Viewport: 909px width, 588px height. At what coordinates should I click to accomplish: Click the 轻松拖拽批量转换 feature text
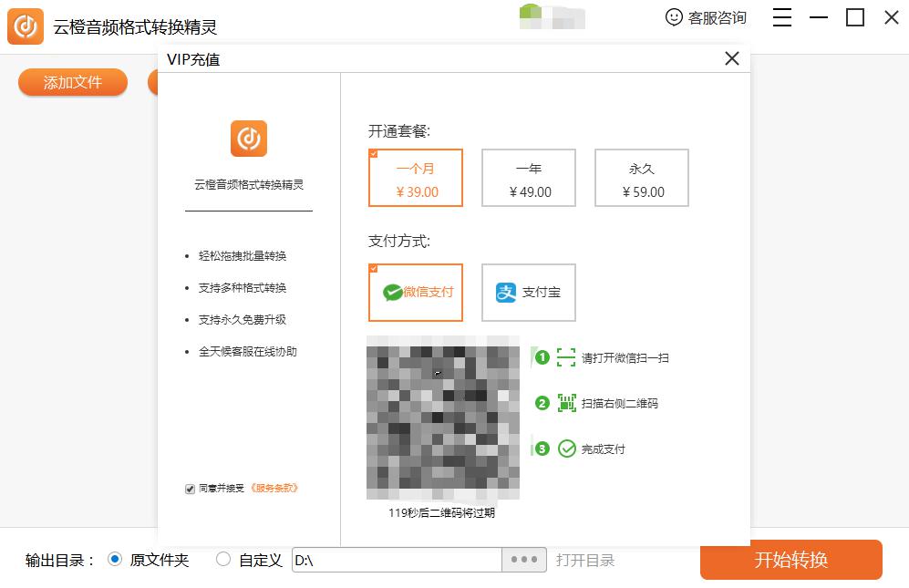coord(243,256)
